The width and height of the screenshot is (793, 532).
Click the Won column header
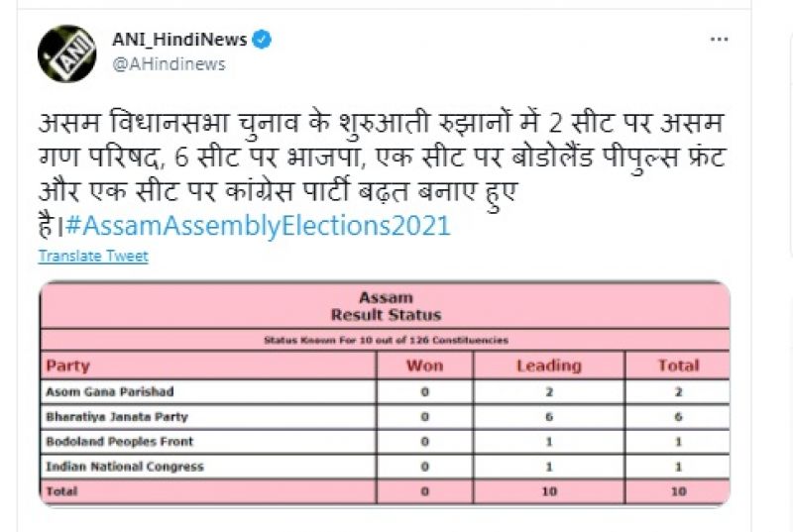tap(424, 366)
